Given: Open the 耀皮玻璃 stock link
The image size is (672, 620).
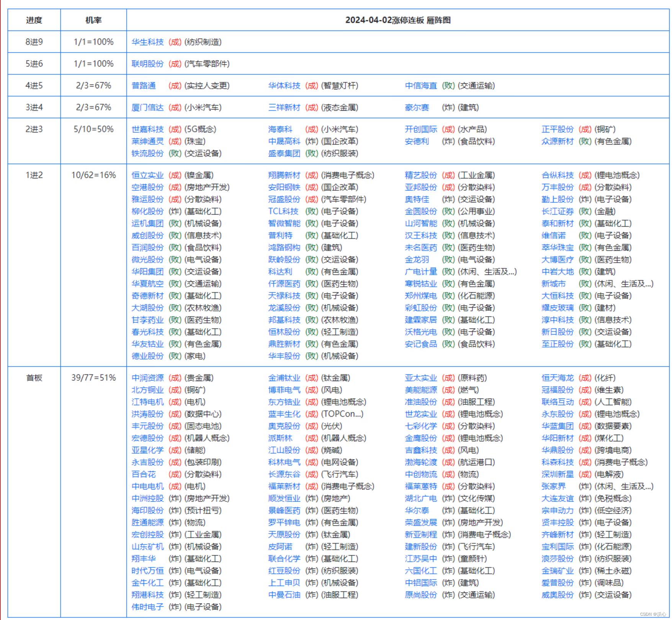Looking at the screenshot, I should click(x=558, y=308).
